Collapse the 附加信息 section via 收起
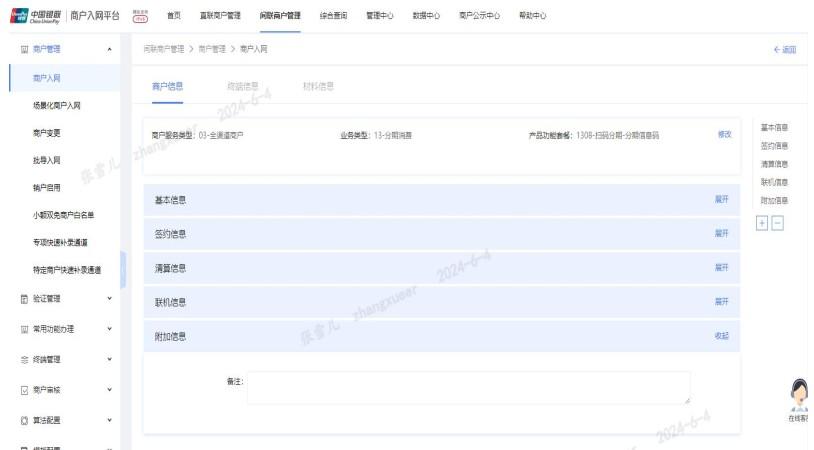This screenshot has height=450, width=814. 721,336
